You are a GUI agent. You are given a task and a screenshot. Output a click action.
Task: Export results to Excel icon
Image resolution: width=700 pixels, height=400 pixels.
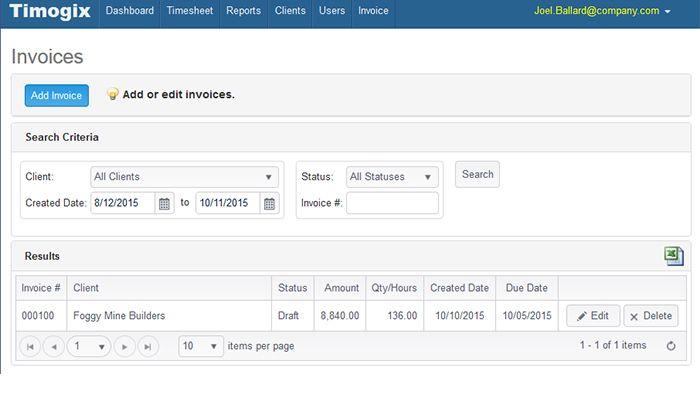coord(674,256)
